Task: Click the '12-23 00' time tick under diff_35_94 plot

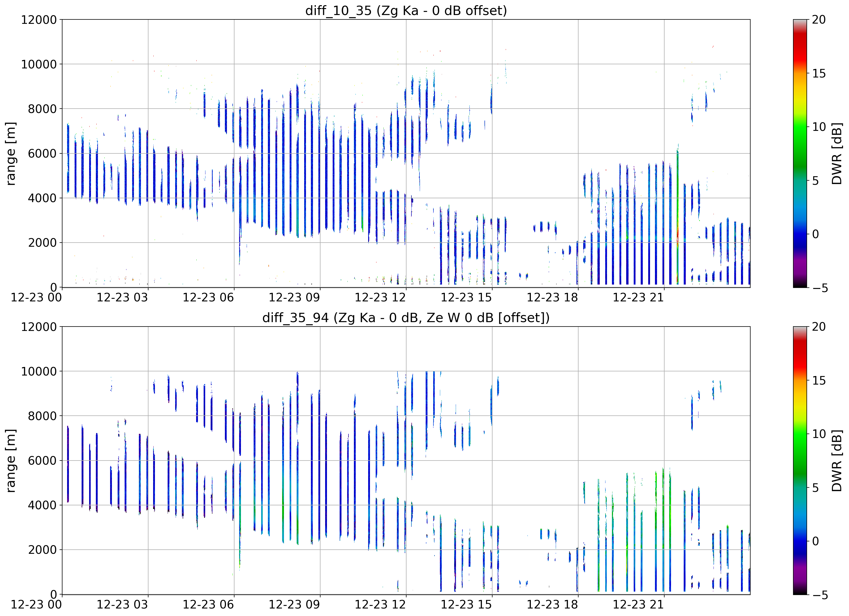Action: click(36, 604)
